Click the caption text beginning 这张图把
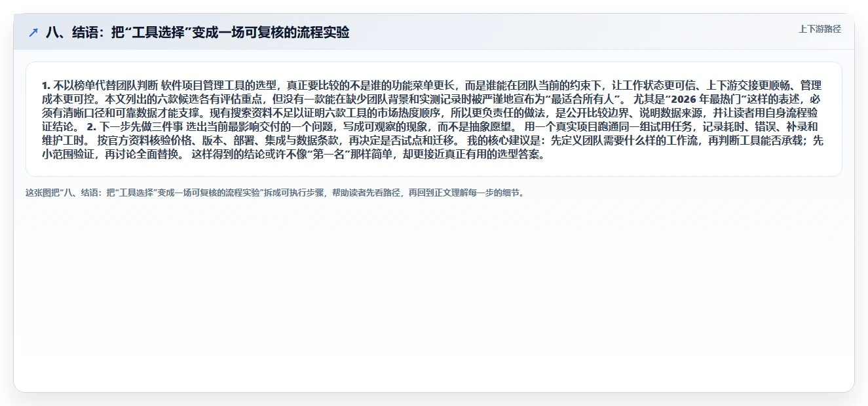This screenshot has height=406, width=868. pyautogui.click(x=275, y=193)
